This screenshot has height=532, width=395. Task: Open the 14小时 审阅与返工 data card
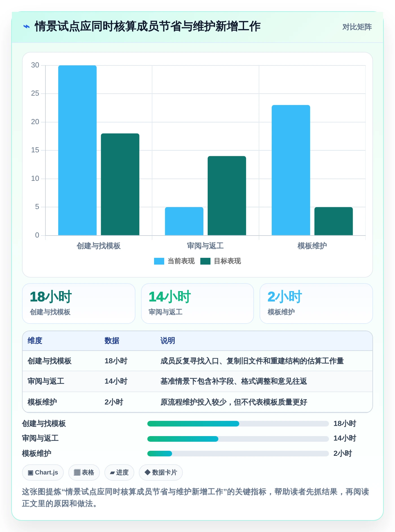click(x=197, y=304)
